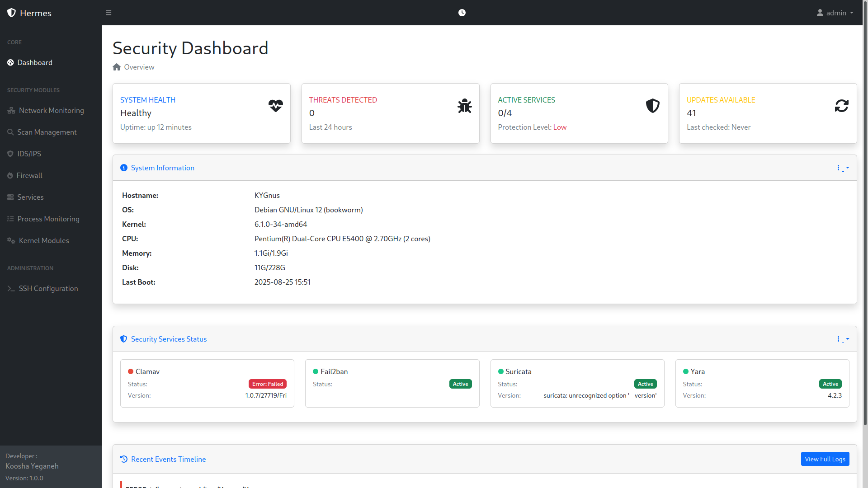
Task: Click the View Full Logs button
Action: (825, 459)
